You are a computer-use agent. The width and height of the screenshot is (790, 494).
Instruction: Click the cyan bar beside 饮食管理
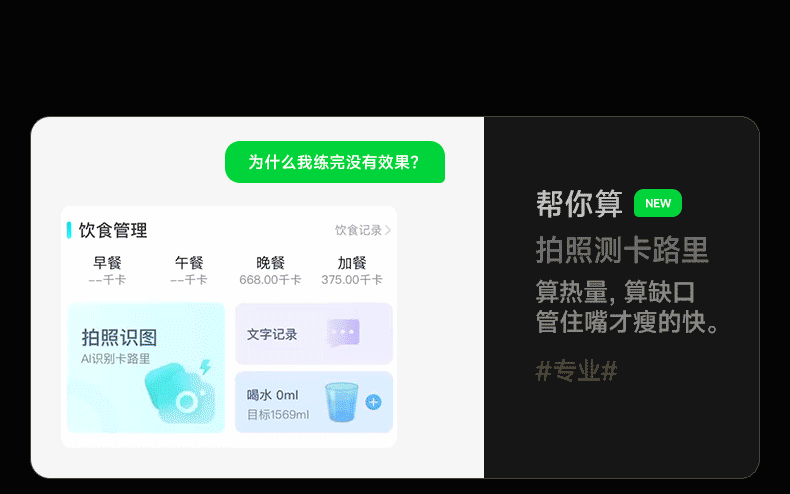pyautogui.click(x=69, y=230)
